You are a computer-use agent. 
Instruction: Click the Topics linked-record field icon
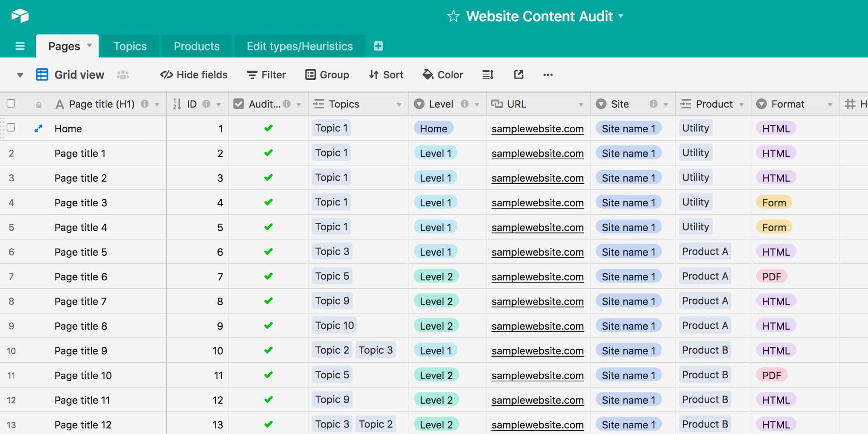[319, 104]
